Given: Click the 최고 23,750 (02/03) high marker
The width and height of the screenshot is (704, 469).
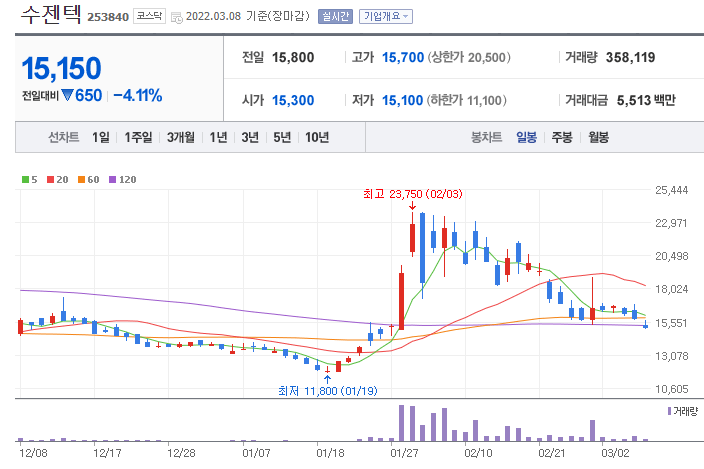Looking at the screenshot, I should point(413,194).
